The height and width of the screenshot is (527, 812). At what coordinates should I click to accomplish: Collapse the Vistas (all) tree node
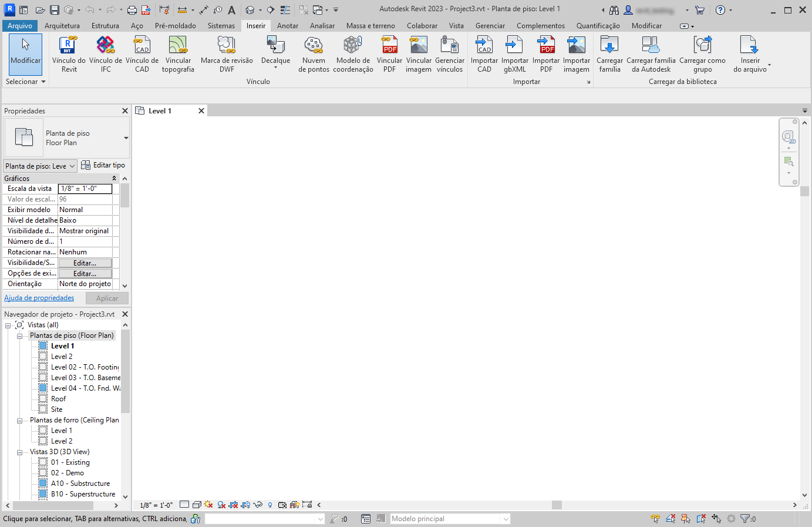8,325
